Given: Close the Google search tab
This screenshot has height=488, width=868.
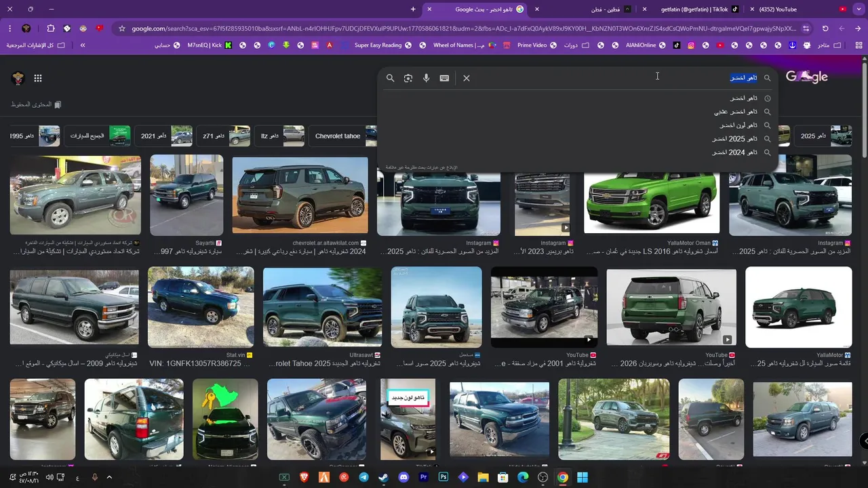Looking at the screenshot, I should coord(429,9).
